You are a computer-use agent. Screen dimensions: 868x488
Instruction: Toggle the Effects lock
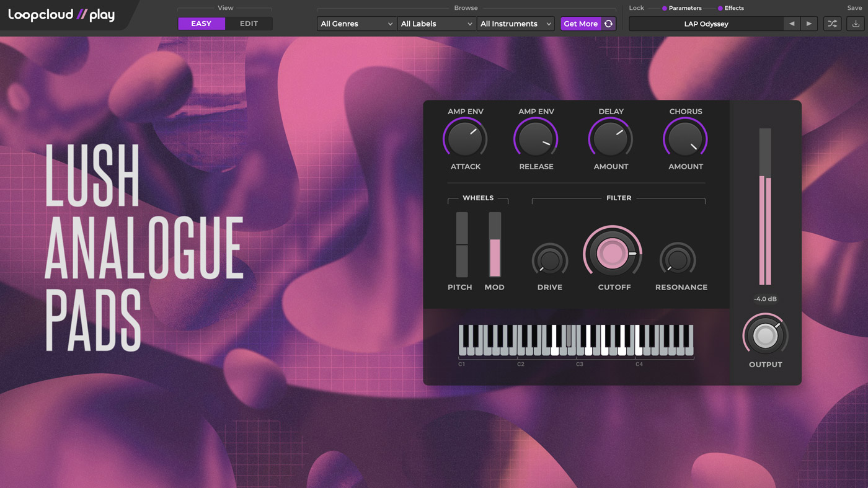[x=731, y=8]
